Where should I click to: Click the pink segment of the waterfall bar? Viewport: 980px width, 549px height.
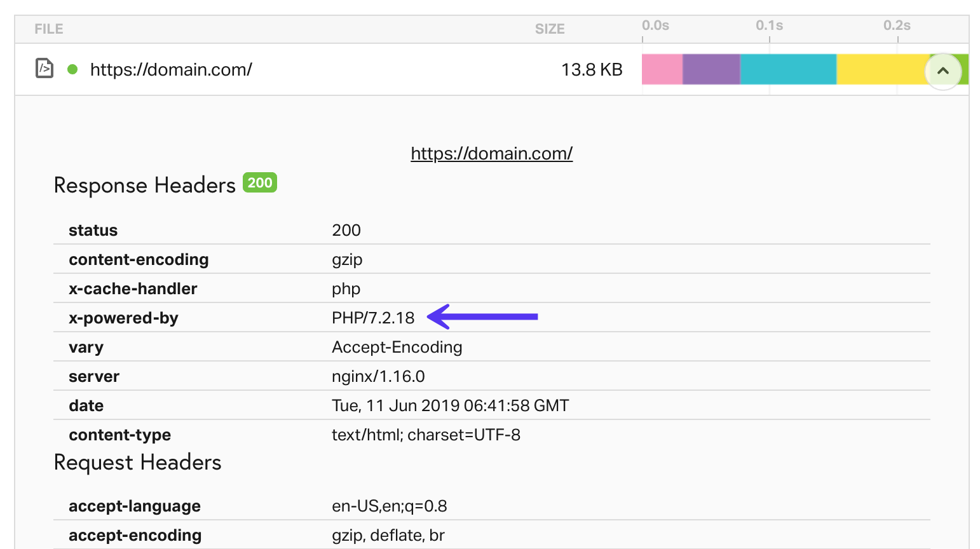point(661,70)
